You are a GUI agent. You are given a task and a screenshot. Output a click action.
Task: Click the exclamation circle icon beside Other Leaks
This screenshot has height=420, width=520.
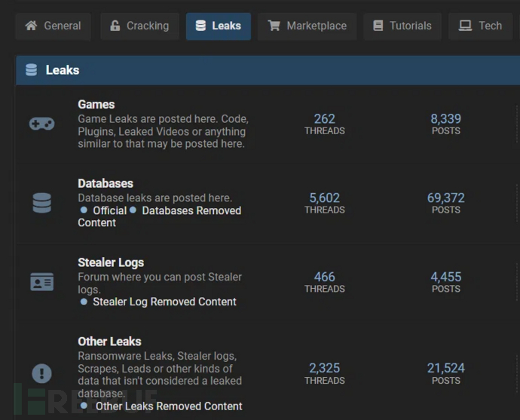(x=41, y=372)
